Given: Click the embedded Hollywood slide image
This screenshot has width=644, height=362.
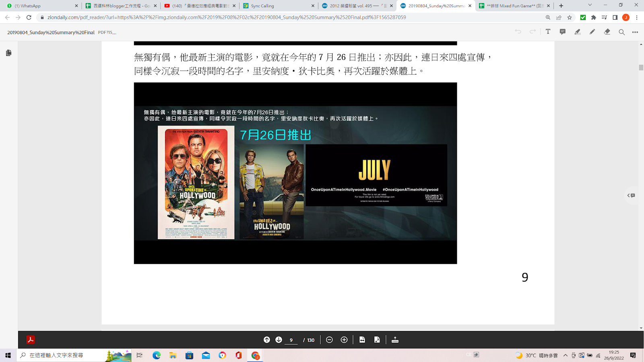Looking at the screenshot, I should [295, 173].
